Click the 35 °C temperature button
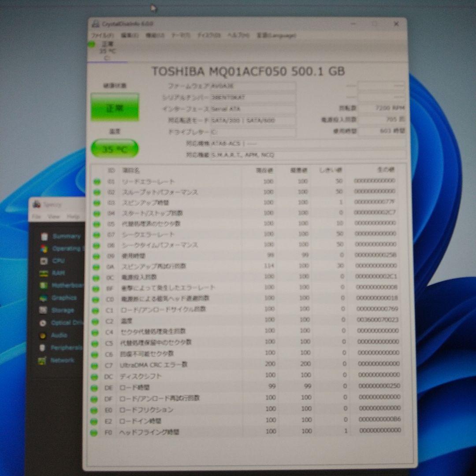476x476 pixels. [114, 149]
